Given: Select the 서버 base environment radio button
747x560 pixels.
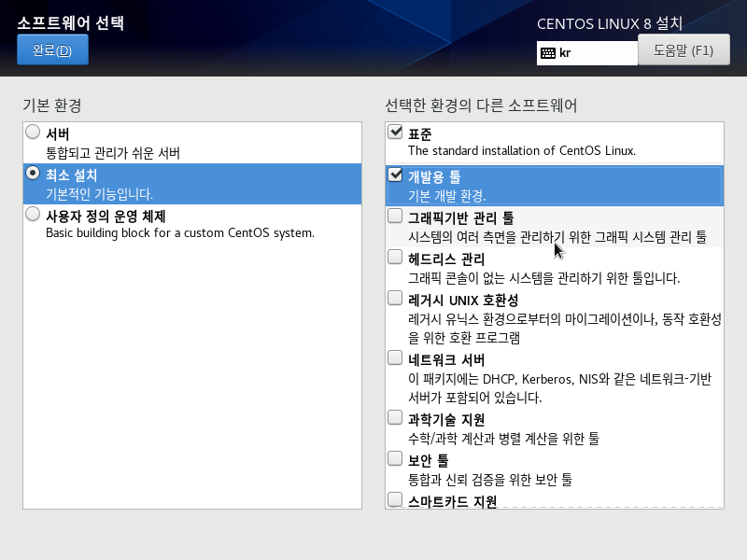Looking at the screenshot, I should click(x=33, y=132).
